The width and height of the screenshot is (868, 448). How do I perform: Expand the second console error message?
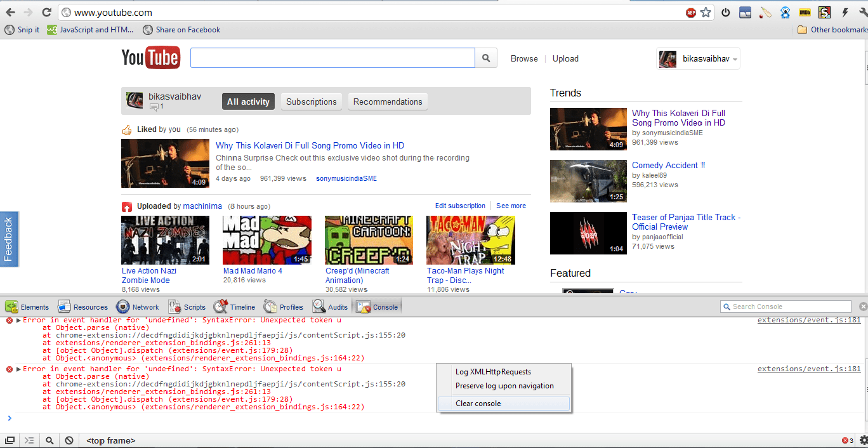coord(19,369)
